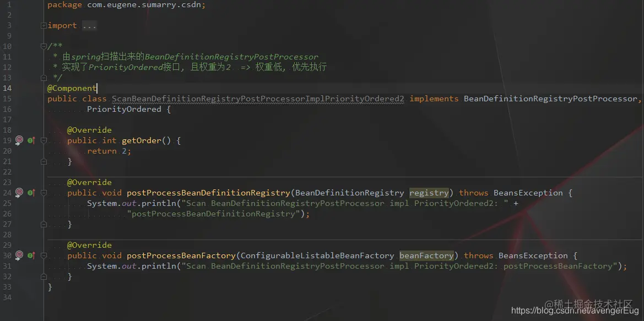Image resolution: width=644 pixels, height=321 pixels.
Task: Click the fold end marker on line 27
Action: point(44,224)
